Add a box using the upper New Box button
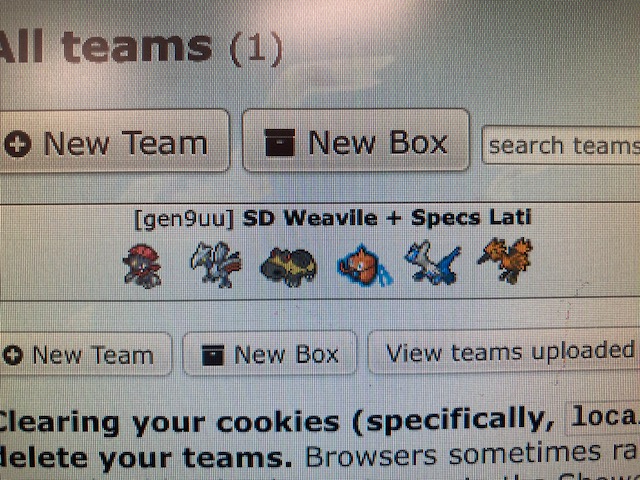The height and width of the screenshot is (480, 640). [x=356, y=140]
